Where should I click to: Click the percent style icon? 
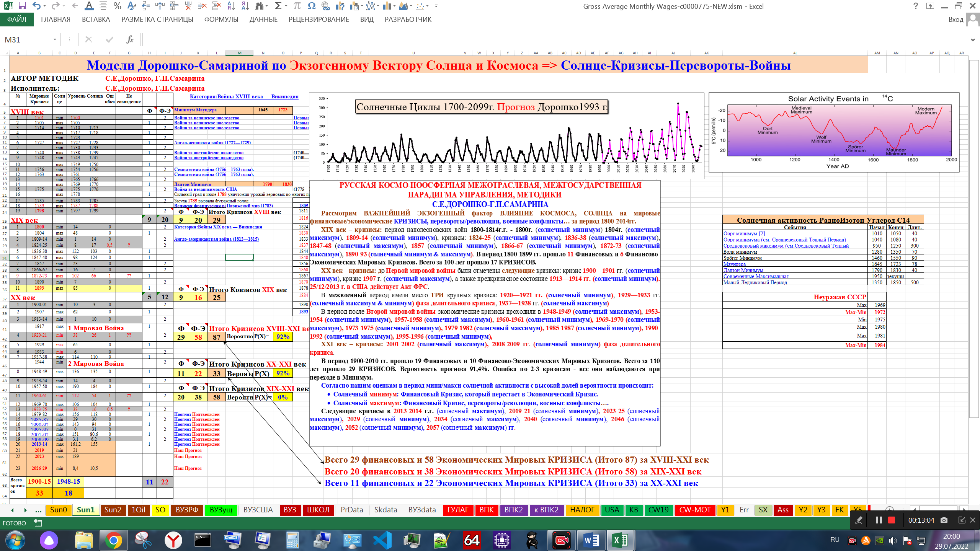(118, 6)
